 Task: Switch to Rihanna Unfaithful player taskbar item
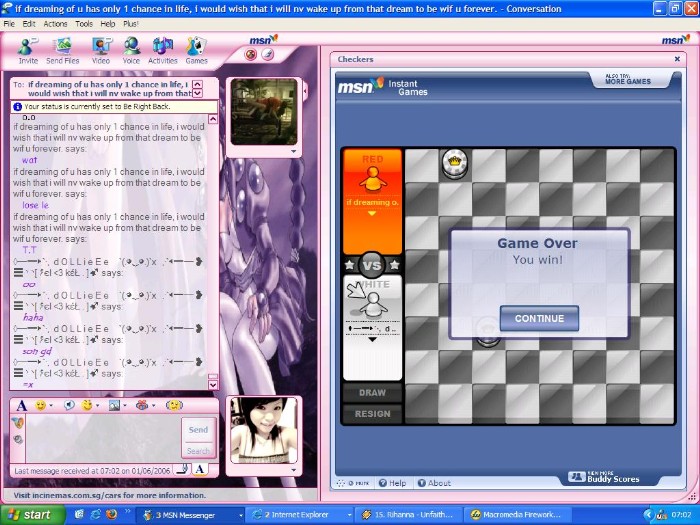[x=408, y=515]
